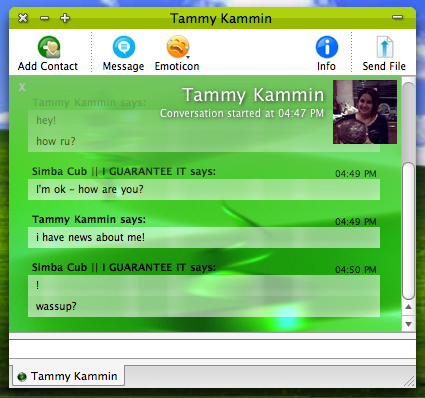Click the vertical scrollbar thumb
The width and height of the screenshot is (425, 398).
[408, 231]
